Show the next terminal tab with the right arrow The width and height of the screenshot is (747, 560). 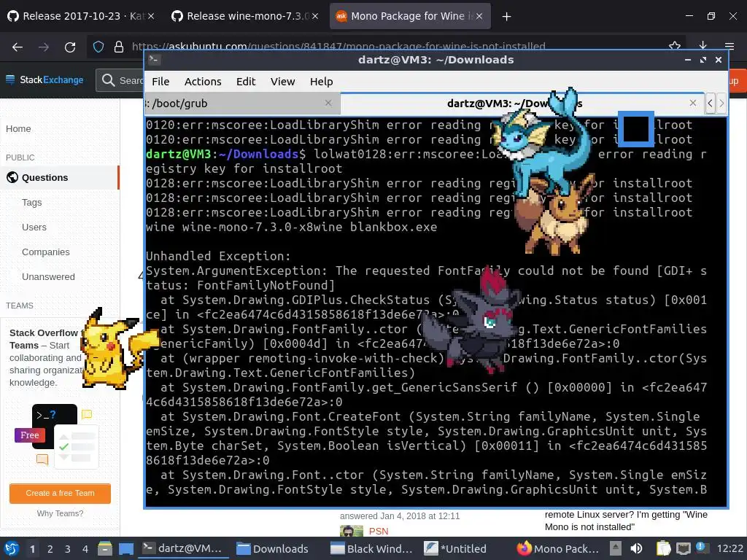(x=721, y=104)
